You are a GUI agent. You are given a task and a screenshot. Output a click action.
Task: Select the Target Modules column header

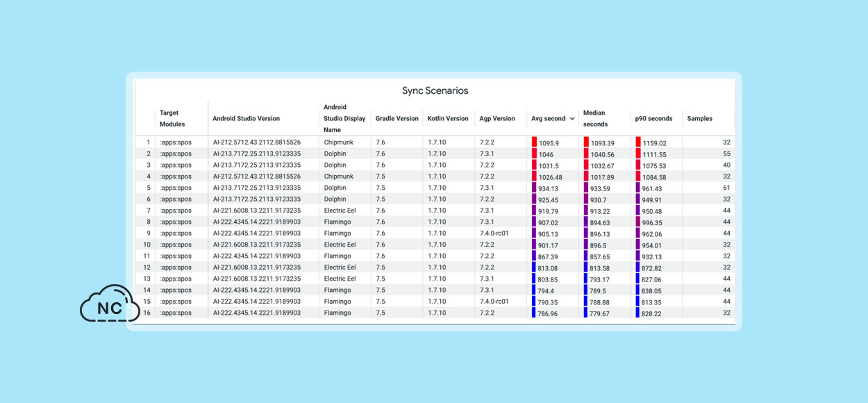coord(172,118)
